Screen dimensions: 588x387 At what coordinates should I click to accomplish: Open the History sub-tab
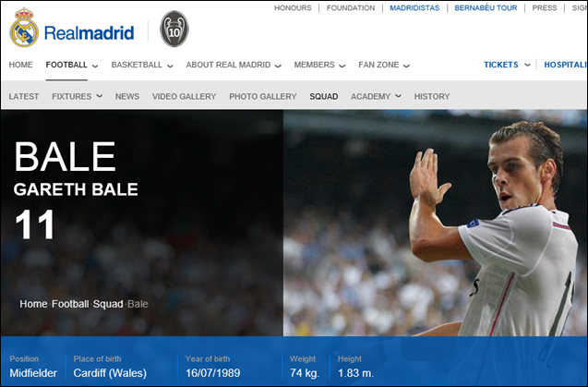pyautogui.click(x=432, y=96)
